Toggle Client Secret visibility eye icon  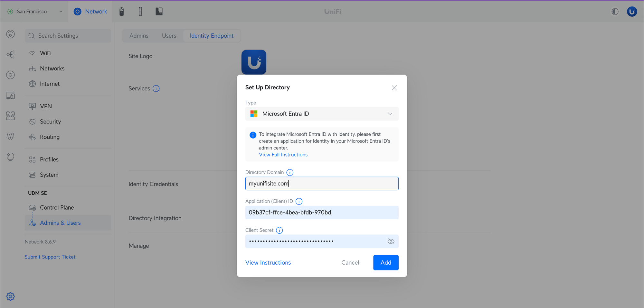[391, 241]
